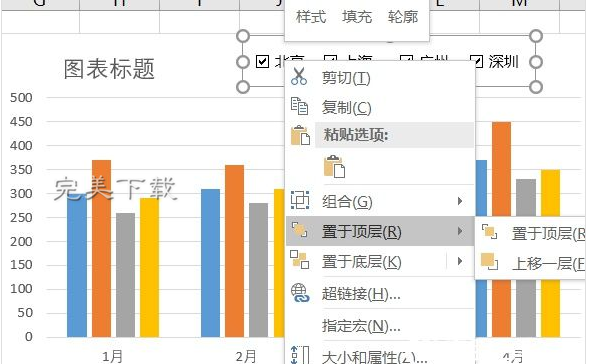Toggle the 上海 checkbox

(x=330, y=59)
